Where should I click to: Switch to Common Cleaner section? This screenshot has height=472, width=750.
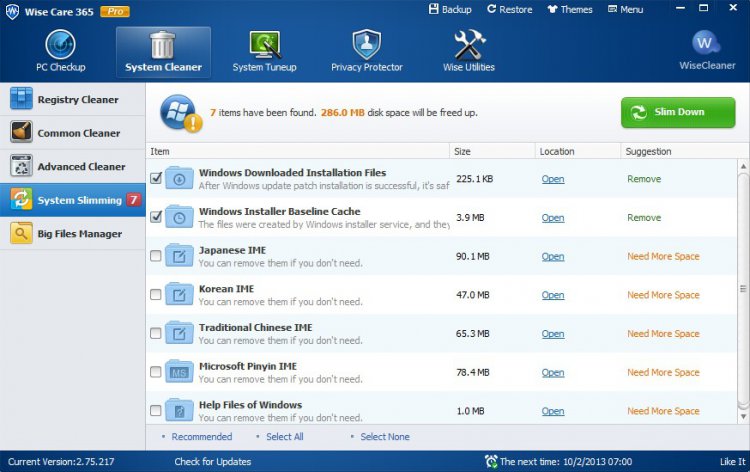tap(73, 132)
